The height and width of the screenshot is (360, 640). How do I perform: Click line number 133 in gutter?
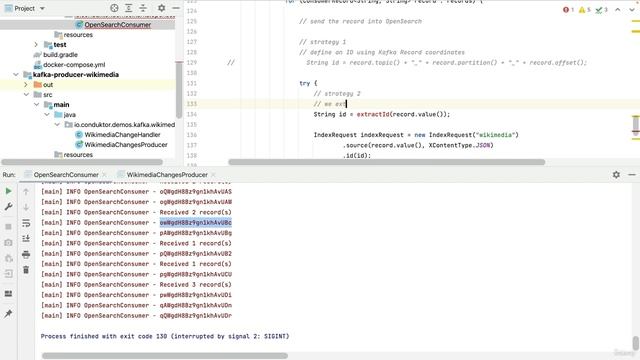coord(192,104)
